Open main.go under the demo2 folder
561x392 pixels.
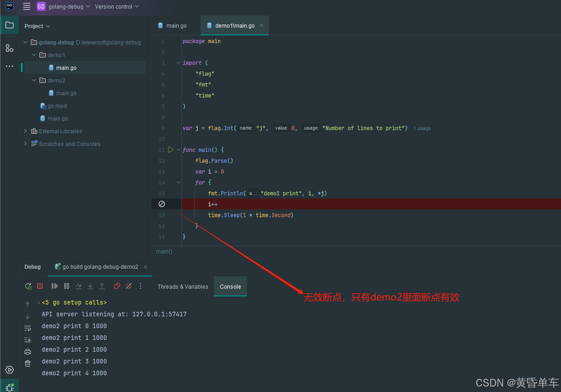click(66, 93)
